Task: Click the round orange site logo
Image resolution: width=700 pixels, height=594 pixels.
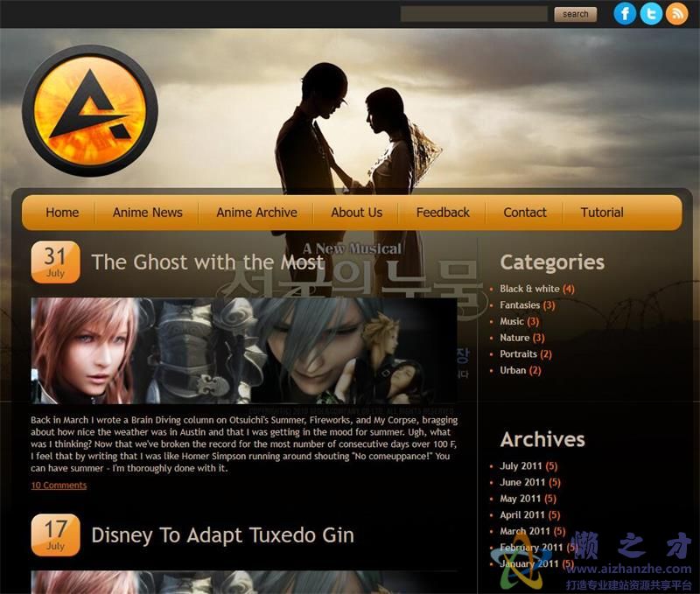Action: tap(90, 111)
